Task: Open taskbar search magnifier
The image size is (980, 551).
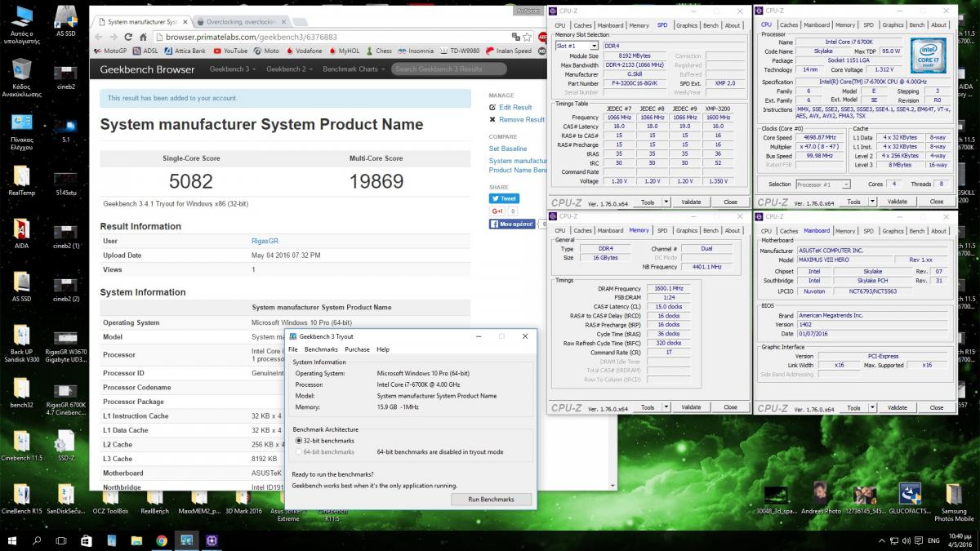Action: click(37, 540)
